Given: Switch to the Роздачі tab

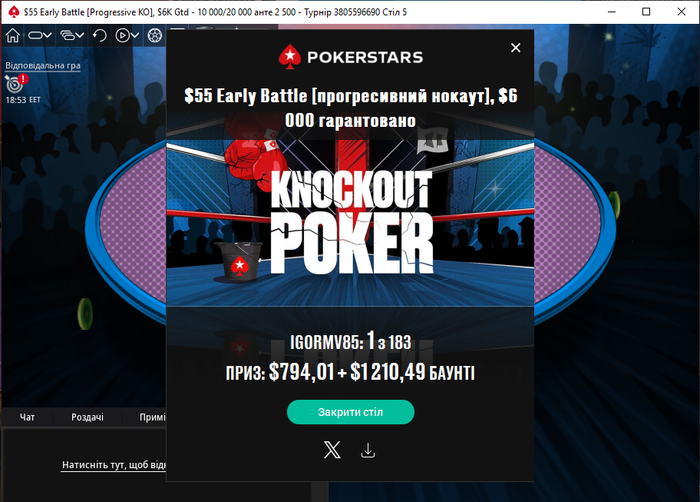Looking at the screenshot, I should tap(88, 417).
